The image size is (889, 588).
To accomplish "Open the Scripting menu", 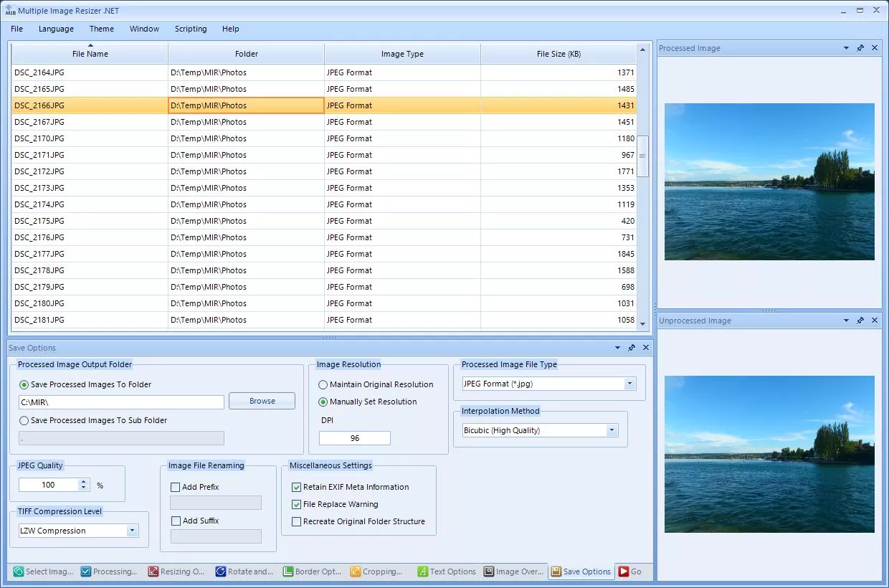I will point(191,29).
